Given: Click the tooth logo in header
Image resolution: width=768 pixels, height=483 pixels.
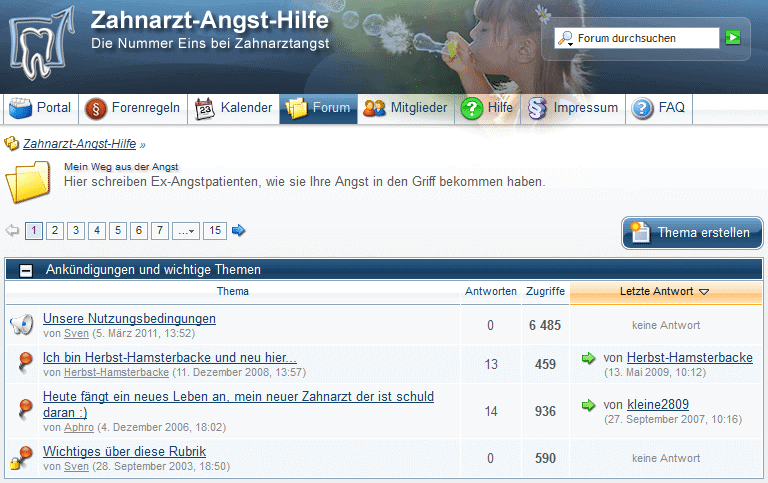Looking at the screenshot, I should pyautogui.click(x=42, y=47).
